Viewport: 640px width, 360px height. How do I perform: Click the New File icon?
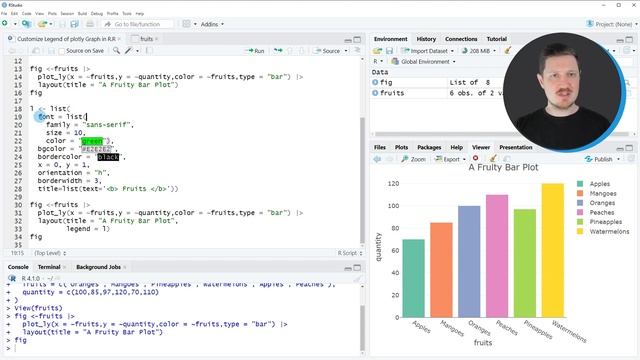pos(5,24)
